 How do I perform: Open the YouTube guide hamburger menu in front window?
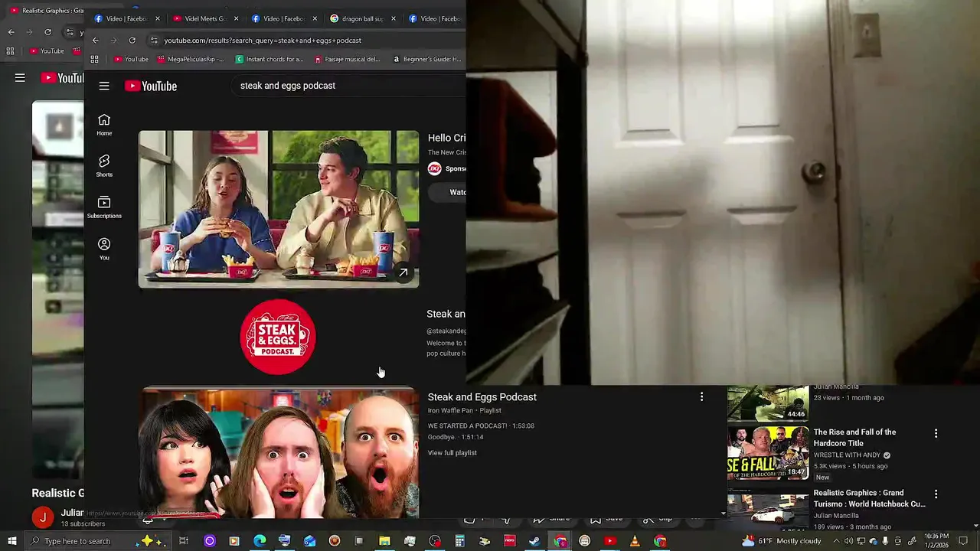pos(104,86)
